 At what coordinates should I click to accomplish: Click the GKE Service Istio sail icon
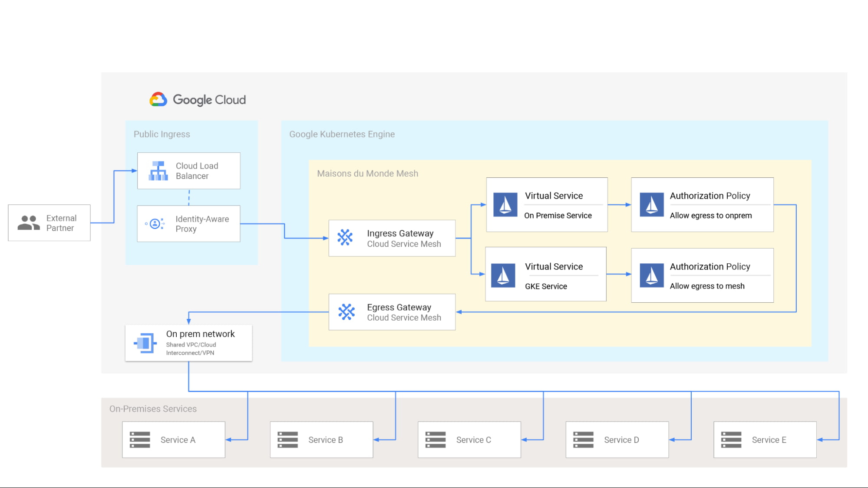503,275
